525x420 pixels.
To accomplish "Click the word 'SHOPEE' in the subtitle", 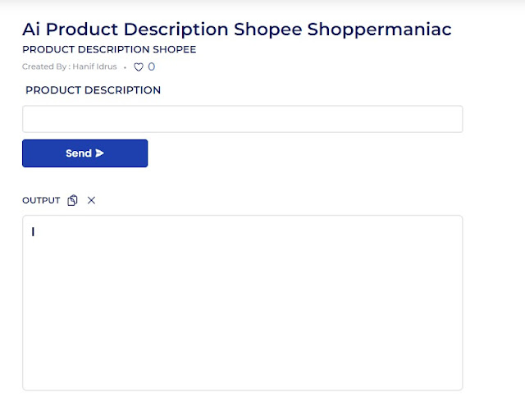I will [x=175, y=49].
